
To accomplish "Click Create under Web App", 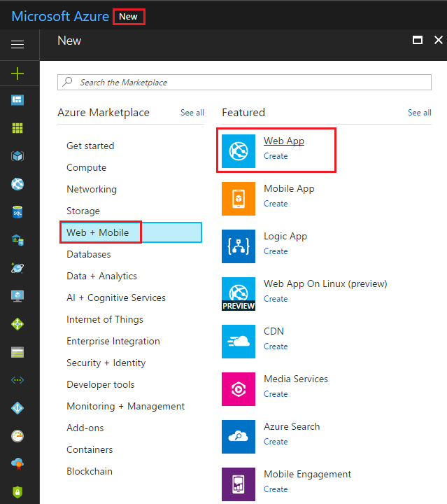I will [276, 156].
